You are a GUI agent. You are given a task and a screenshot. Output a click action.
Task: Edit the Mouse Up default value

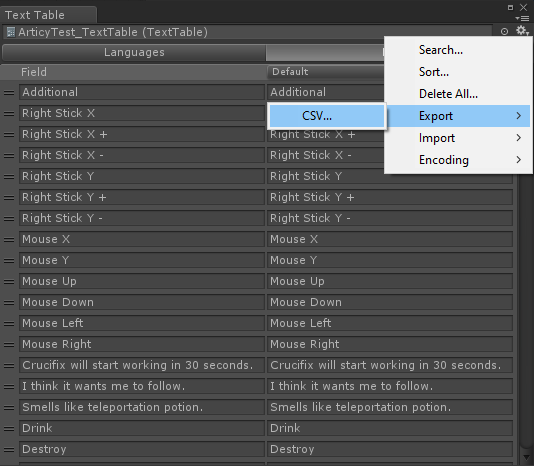(x=390, y=281)
